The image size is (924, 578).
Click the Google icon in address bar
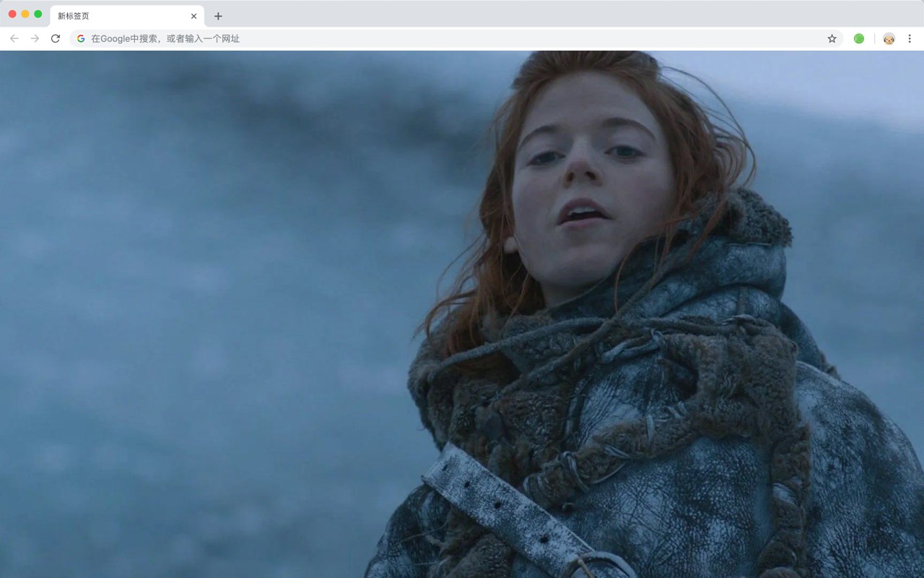pyautogui.click(x=81, y=38)
